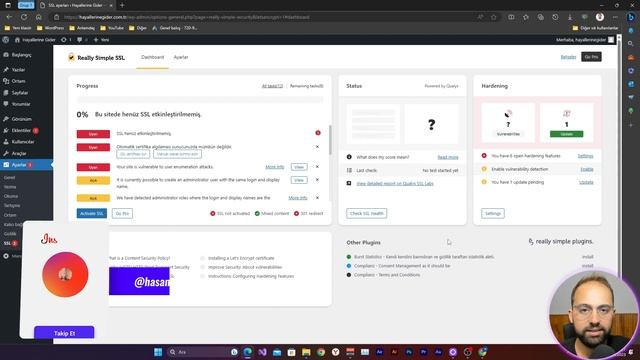Open Bing Copilot sidebar icon

click(631, 17)
